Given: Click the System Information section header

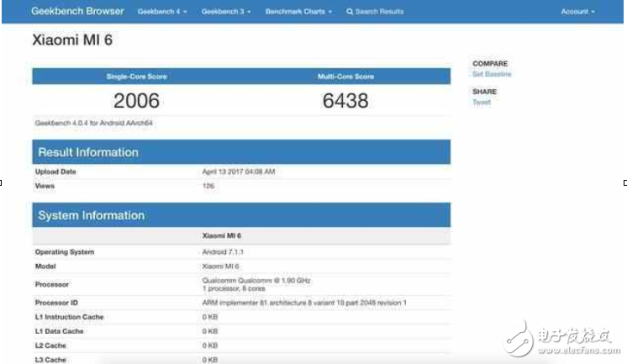Looking at the screenshot, I should pyautogui.click(x=91, y=216).
